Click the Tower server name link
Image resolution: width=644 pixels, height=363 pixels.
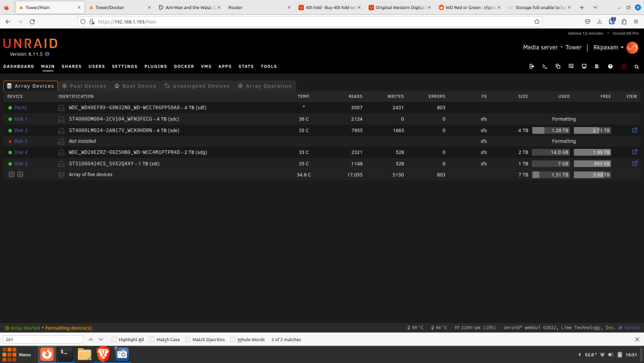(573, 47)
